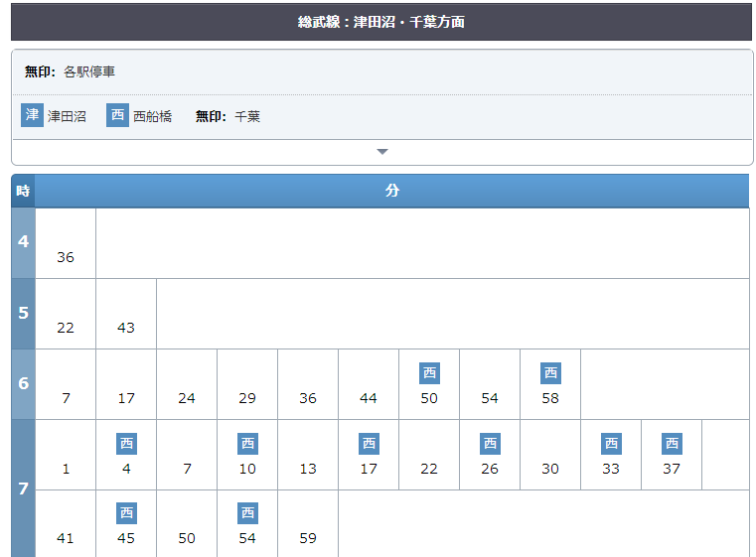Select the 5:43 train time
Viewport: 756px width, 557px height.
(x=126, y=328)
